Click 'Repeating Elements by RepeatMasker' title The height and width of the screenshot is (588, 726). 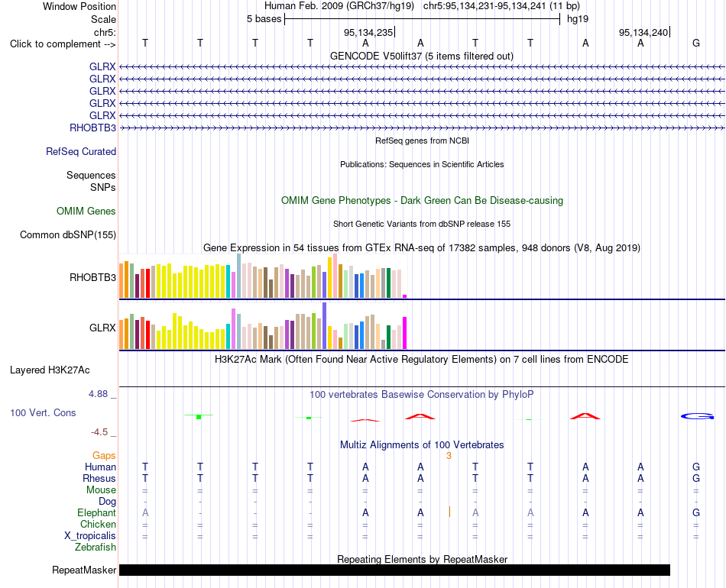(422, 559)
